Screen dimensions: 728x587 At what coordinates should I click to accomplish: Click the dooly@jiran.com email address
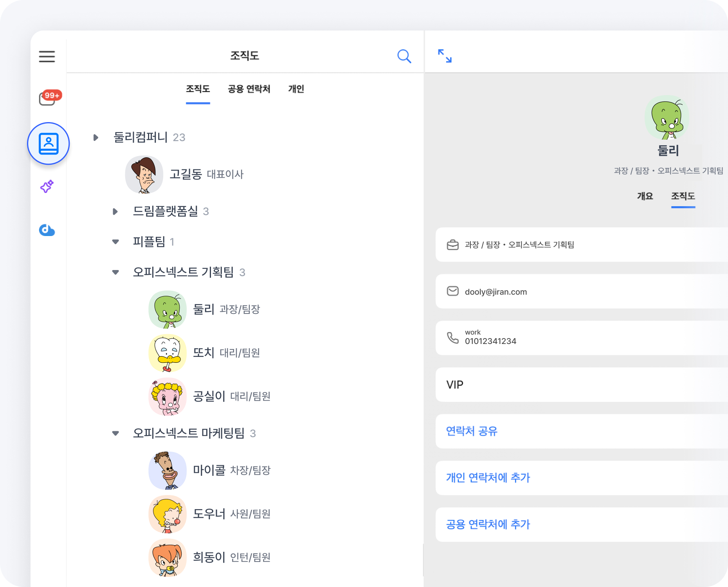pos(496,292)
